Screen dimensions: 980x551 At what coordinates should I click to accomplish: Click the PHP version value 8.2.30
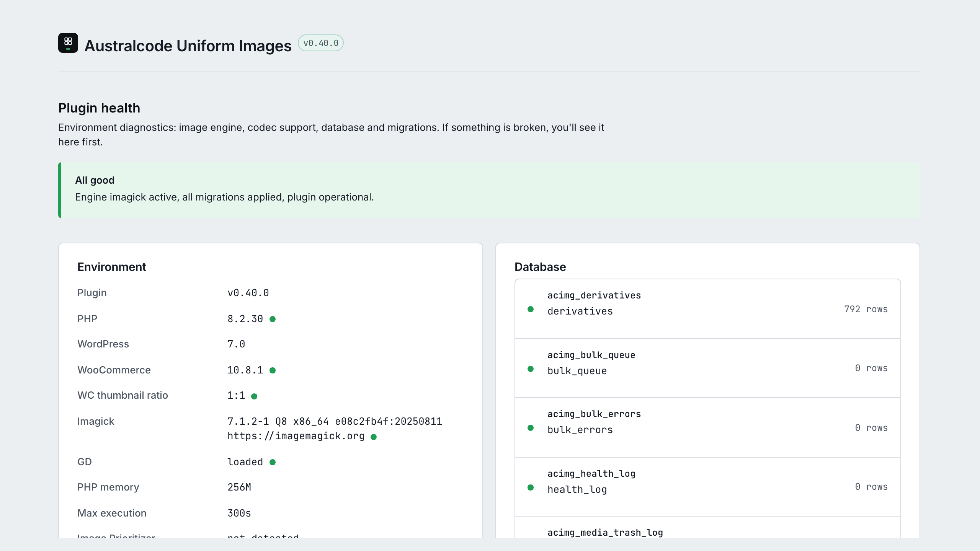coord(245,319)
